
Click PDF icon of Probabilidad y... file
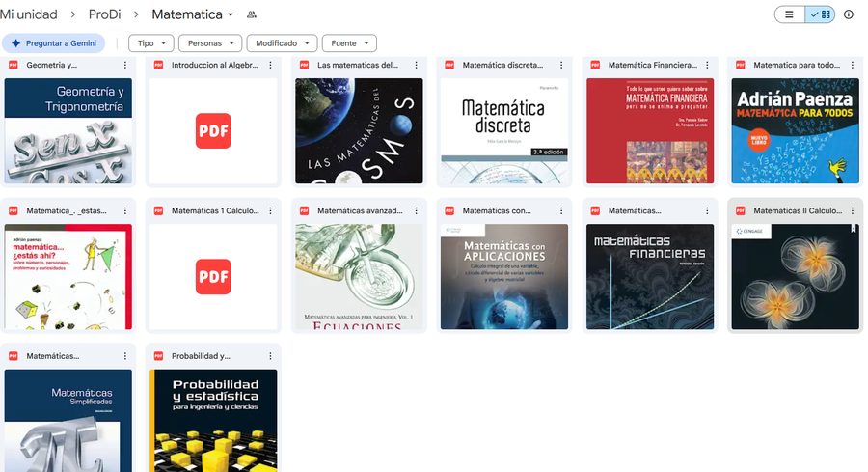pos(158,356)
